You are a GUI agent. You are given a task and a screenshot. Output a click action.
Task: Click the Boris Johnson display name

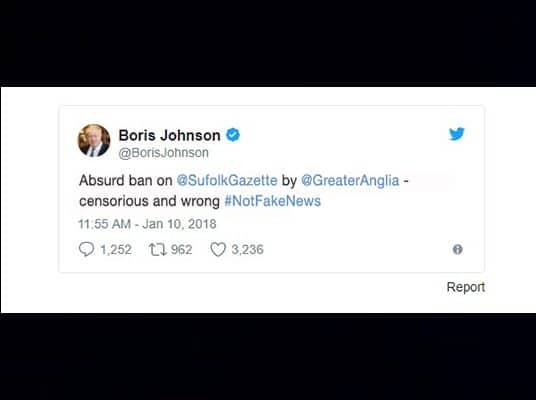[x=170, y=135]
